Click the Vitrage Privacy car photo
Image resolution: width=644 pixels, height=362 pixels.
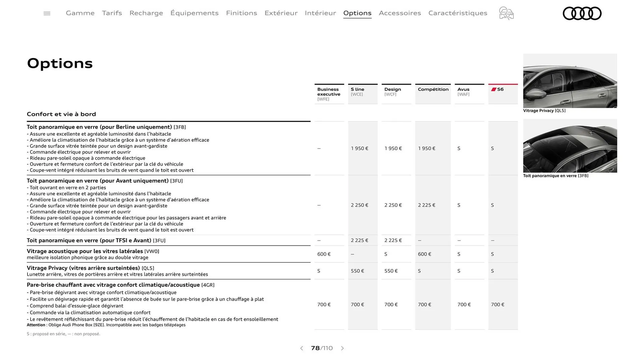coord(570,81)
